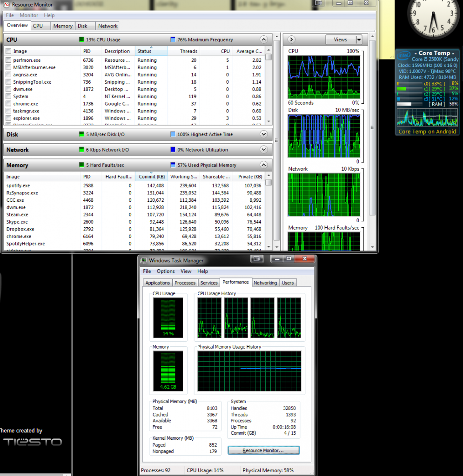Click the green Hard Faults/sec legend square
Image resolution: width=463 pixels, height=476 pixels.
(81, 165)
